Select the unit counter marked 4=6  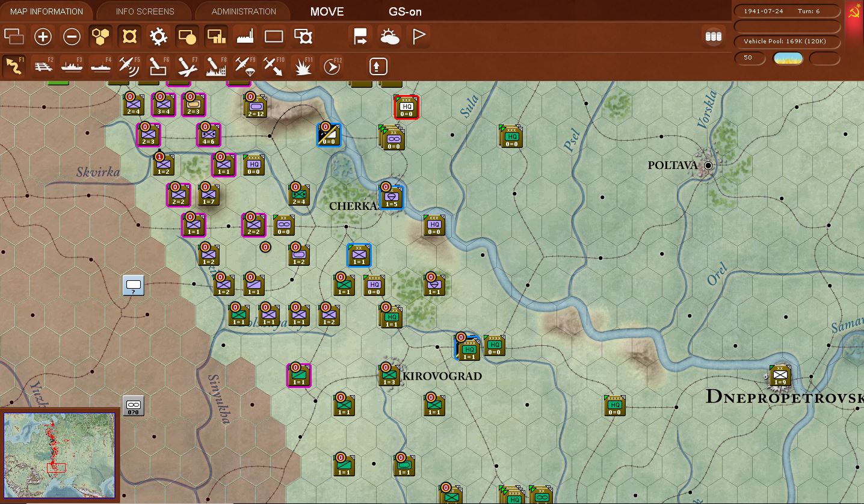(x=208, y=135)
